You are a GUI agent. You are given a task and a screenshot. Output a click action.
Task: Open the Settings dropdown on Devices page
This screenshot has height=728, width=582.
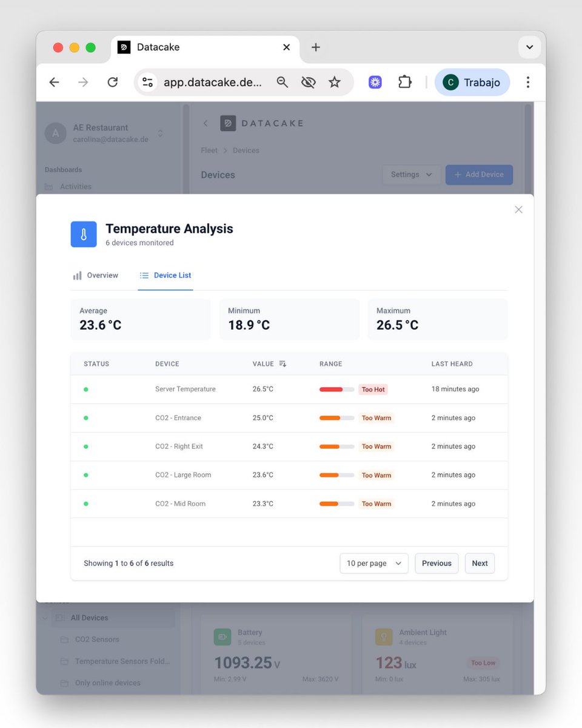pos(411,175)
